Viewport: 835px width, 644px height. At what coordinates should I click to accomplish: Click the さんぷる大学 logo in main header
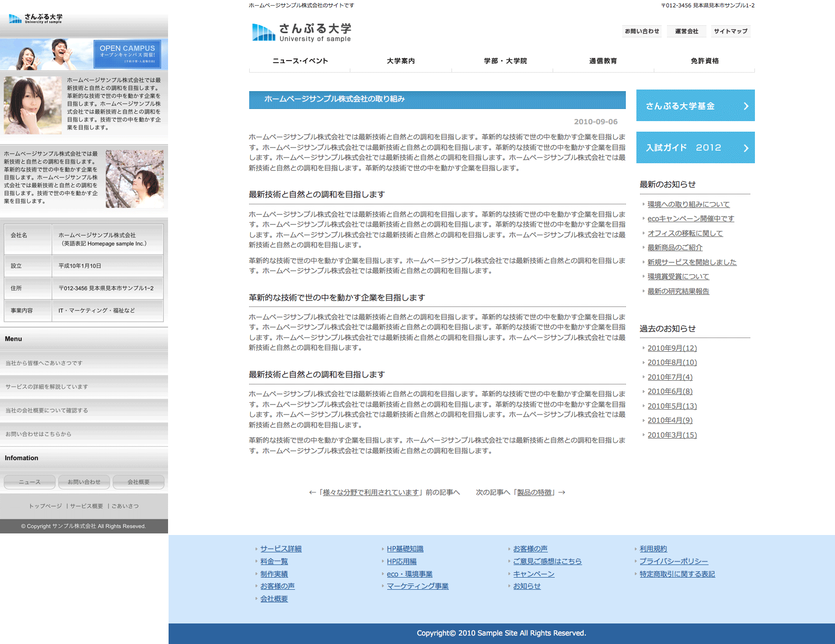click(x=301, y=32)
